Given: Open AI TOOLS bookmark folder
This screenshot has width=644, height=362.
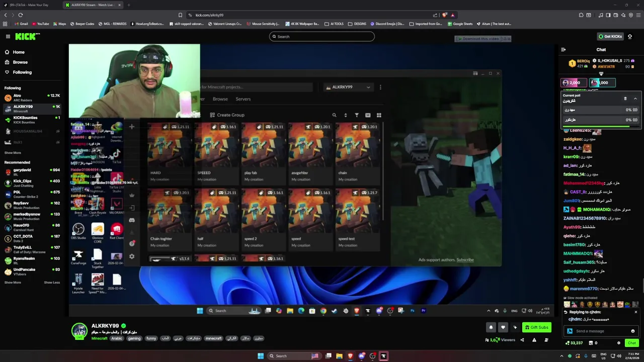Looking at the screenshot, I should (335, 24).
